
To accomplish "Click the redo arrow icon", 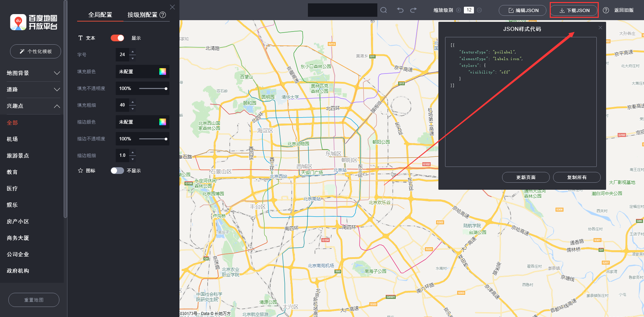I will (x=414, y=10).
